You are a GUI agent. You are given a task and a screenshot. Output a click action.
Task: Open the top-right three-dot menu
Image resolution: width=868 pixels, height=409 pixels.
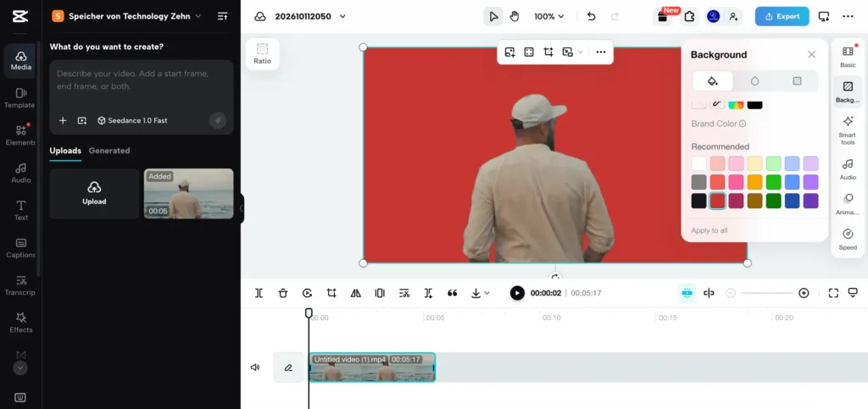click(848, 17)
